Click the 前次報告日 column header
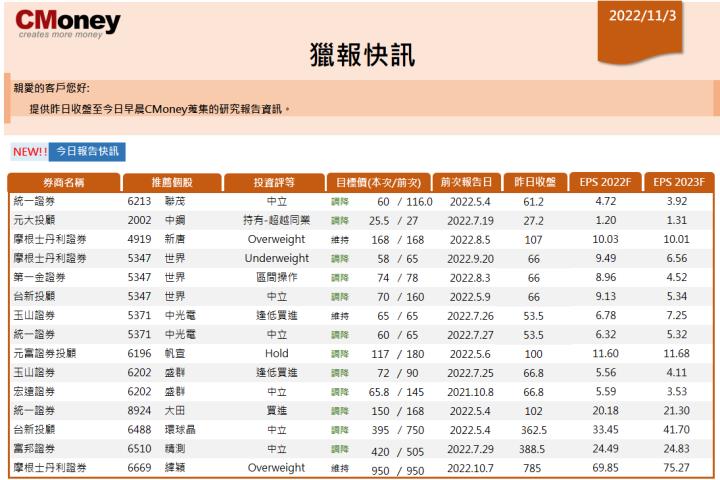 click(x=467, y=182)
